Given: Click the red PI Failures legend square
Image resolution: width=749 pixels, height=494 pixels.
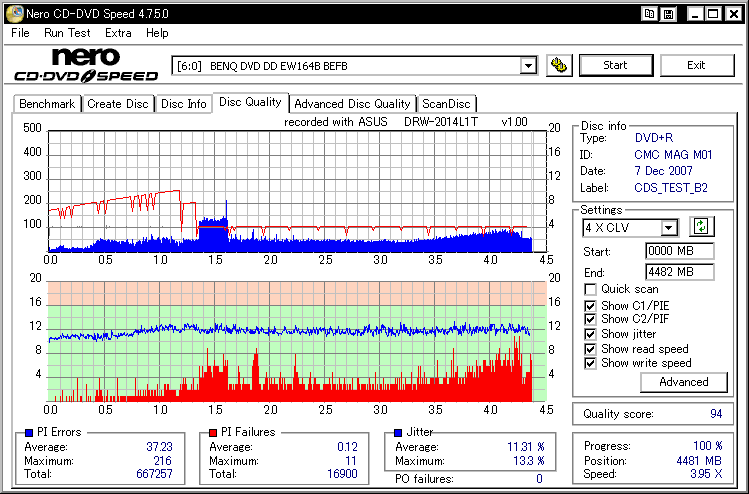Looking at the screenshot, I should pos(213,432).
